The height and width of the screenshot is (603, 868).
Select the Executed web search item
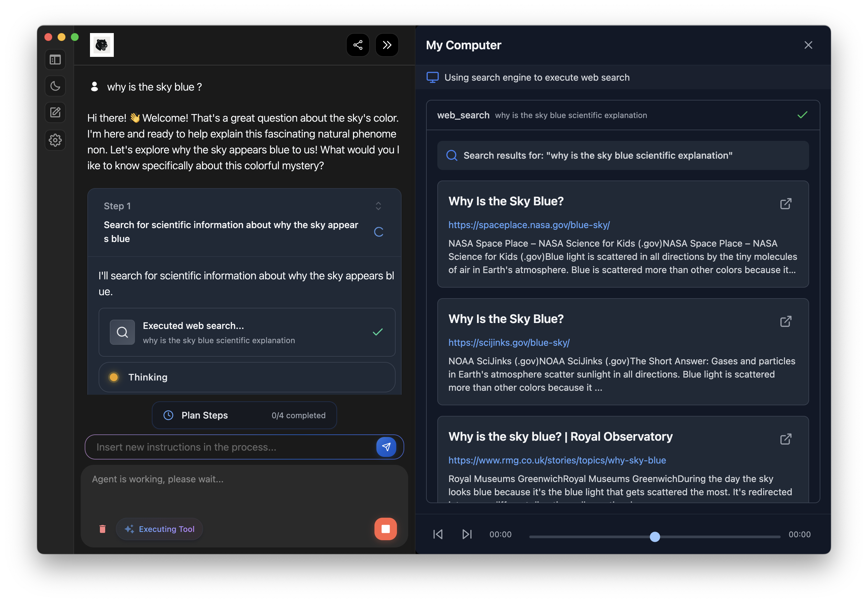coord(247,333)
